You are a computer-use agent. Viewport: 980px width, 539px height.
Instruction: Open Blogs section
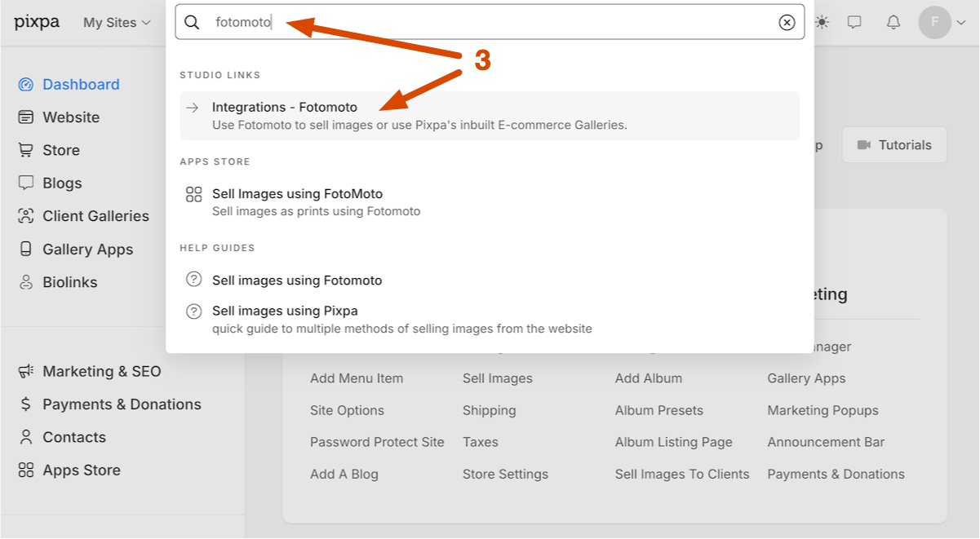[62, 183]
